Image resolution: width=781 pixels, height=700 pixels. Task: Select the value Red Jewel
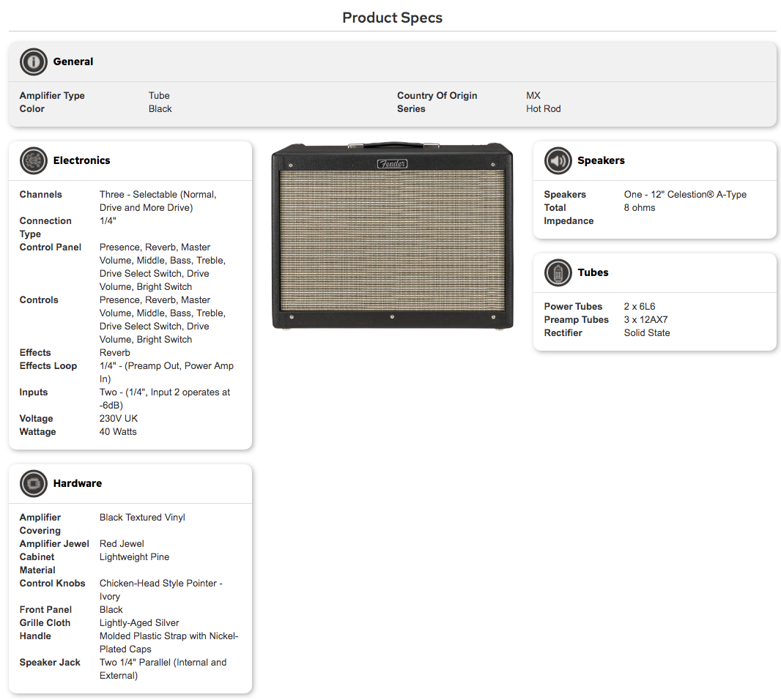[x=122, y=544]
